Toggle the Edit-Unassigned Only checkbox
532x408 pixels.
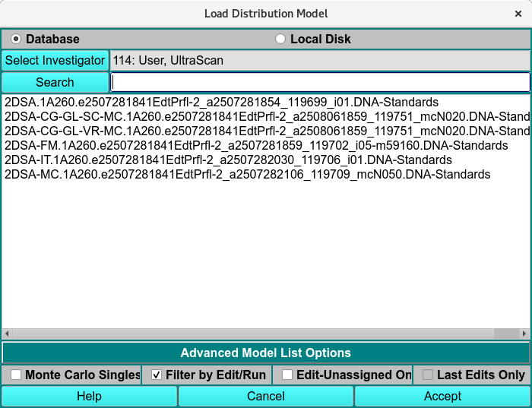pos(287,375)
